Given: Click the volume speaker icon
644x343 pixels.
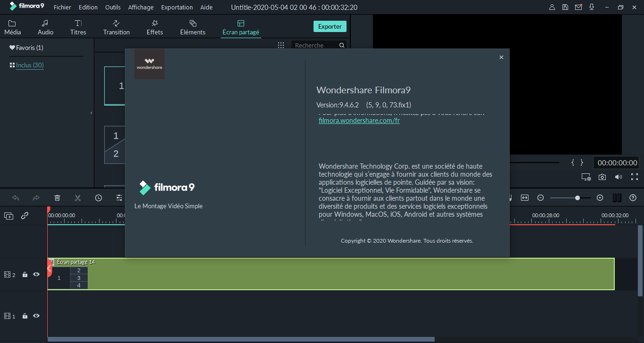Looking at the screenshot, I should point(619,177).
